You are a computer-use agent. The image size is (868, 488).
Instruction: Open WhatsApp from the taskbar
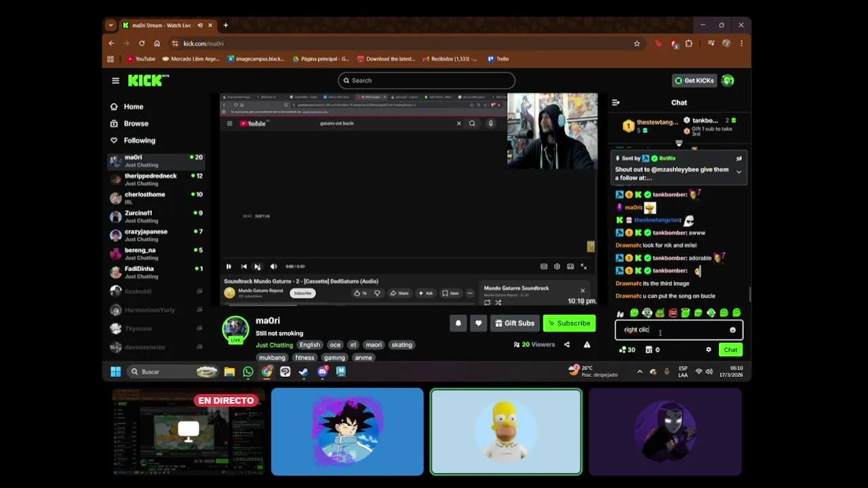[x=248, y=371]
